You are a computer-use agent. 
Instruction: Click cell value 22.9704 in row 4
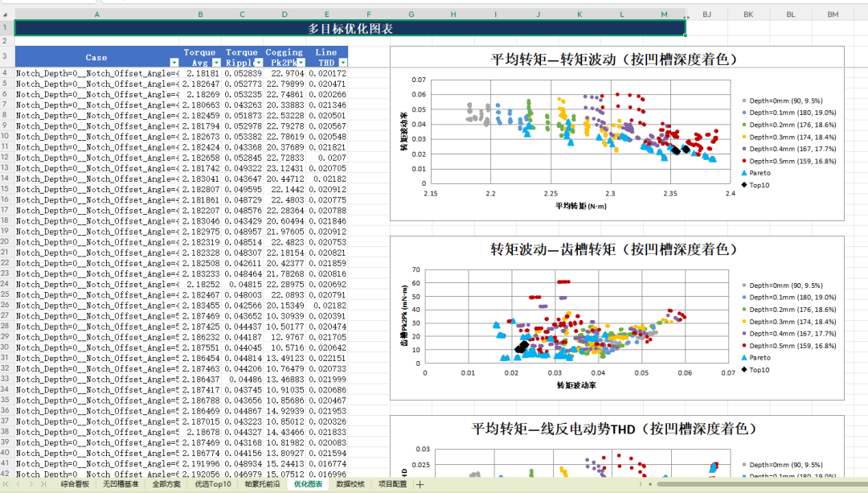(x=285, y=73)
